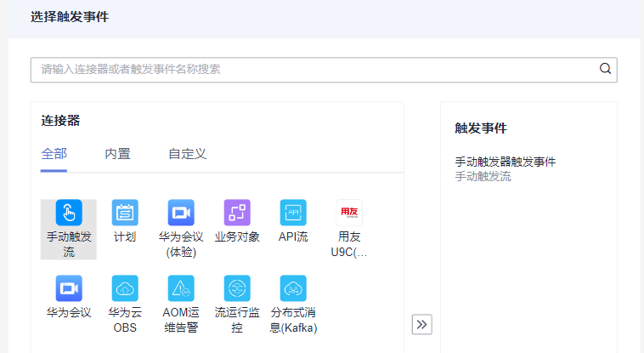The width and height of the screenshot is (644, 353).
Task: Select the 分布式消息(Kafka) connector icon
Action: (x=293, y=288)
